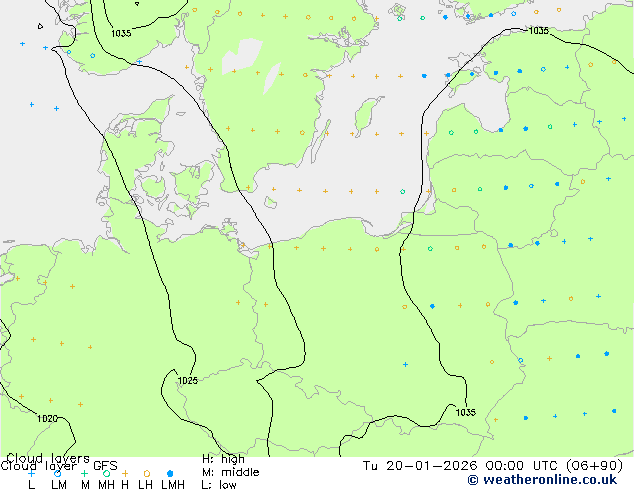Click the 1025 isobar label
Screen dimensions: 634x490
188,380
